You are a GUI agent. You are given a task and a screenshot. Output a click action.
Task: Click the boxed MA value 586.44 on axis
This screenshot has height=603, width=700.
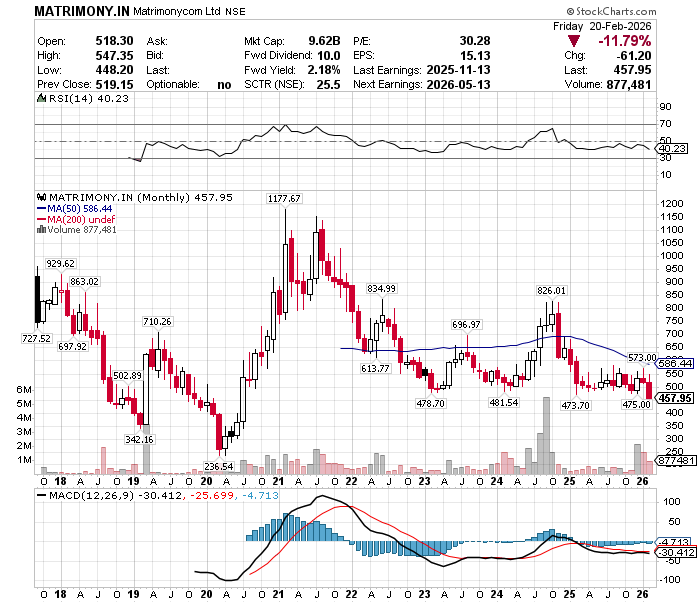coord(675,364)
